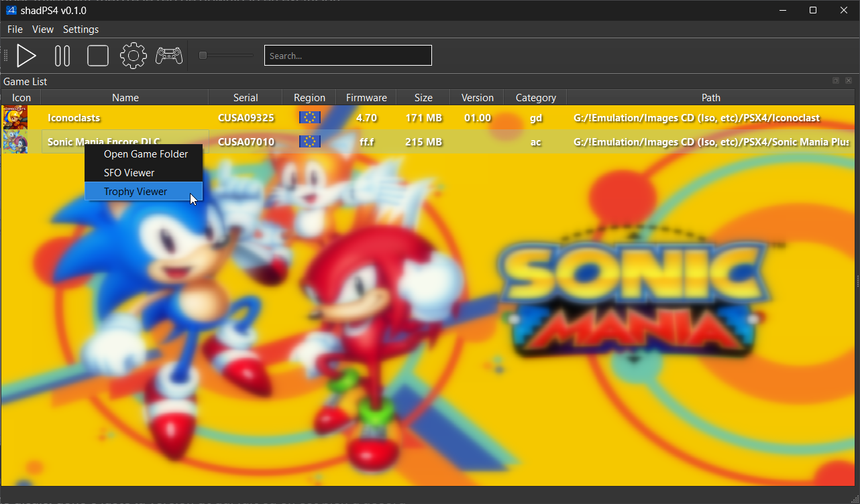Image resolution: width=860 pixels, height=504 pixels.
Task: Sort by the Category column header
Action: point(535,98)
